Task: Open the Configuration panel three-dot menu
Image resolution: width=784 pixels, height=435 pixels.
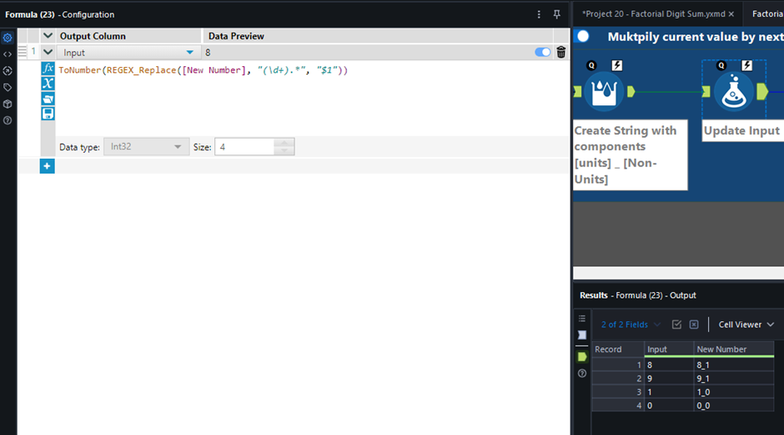Action: click(538, 14)
